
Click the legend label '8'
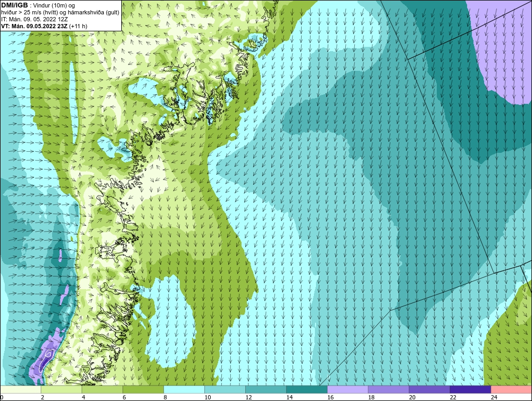(x=165, y=397)
